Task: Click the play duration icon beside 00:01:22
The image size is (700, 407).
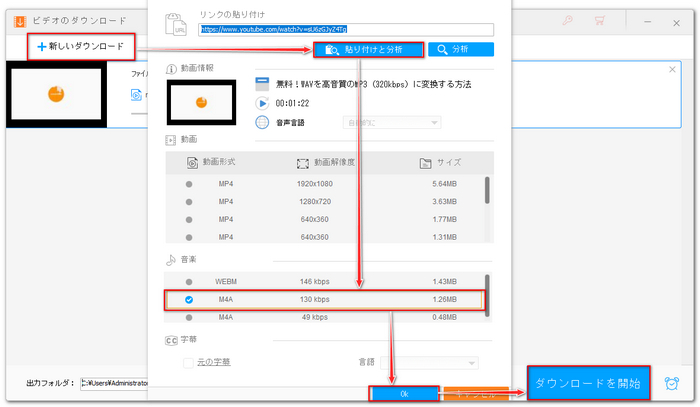Action: tap(262, 103)
